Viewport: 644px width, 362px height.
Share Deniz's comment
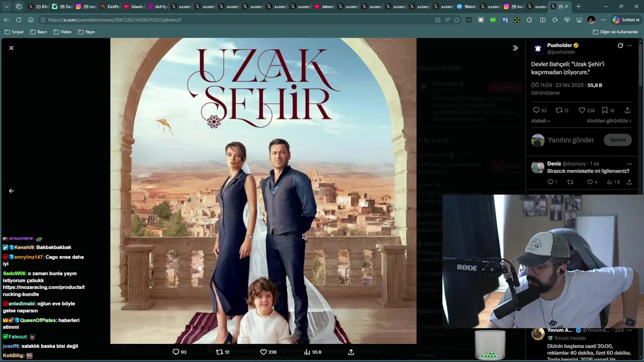click(x=629, y=182)
